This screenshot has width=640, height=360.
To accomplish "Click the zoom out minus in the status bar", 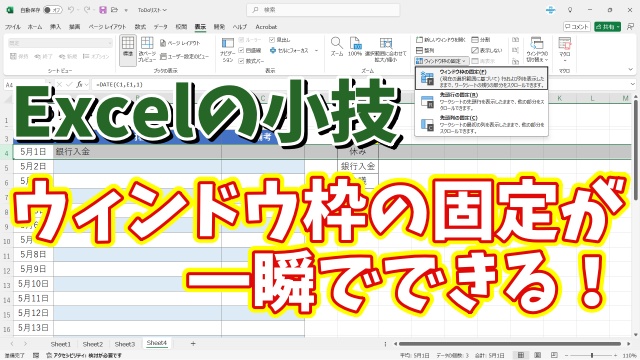I will coord(566,356).
